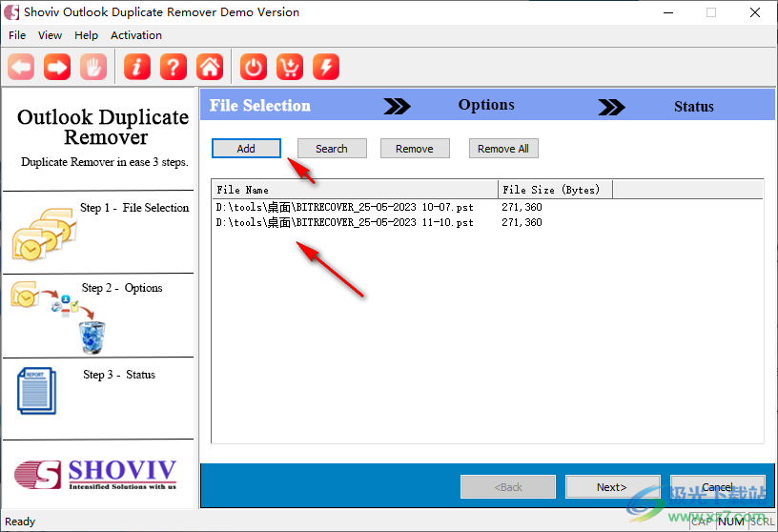The image size is (778, 532).
Task: Click the Shoviv app icon in title bar
Action: click(x=11, y=11)
